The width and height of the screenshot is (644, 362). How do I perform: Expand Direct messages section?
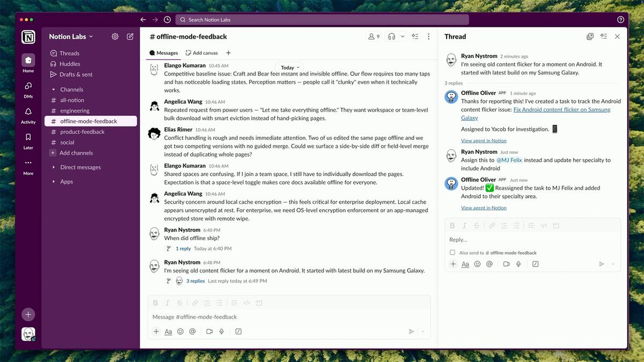pos(53,167)
